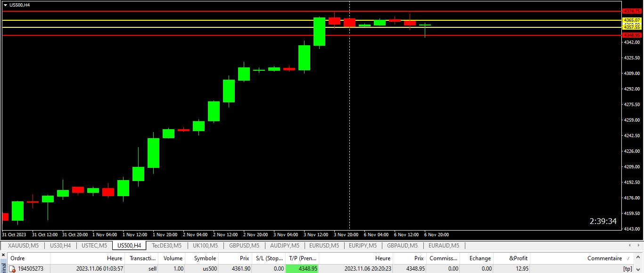Viewport: 644px width, 273px height.
Task: Open the TecDE30,M5 chart tab
Action: click(166, 246)
